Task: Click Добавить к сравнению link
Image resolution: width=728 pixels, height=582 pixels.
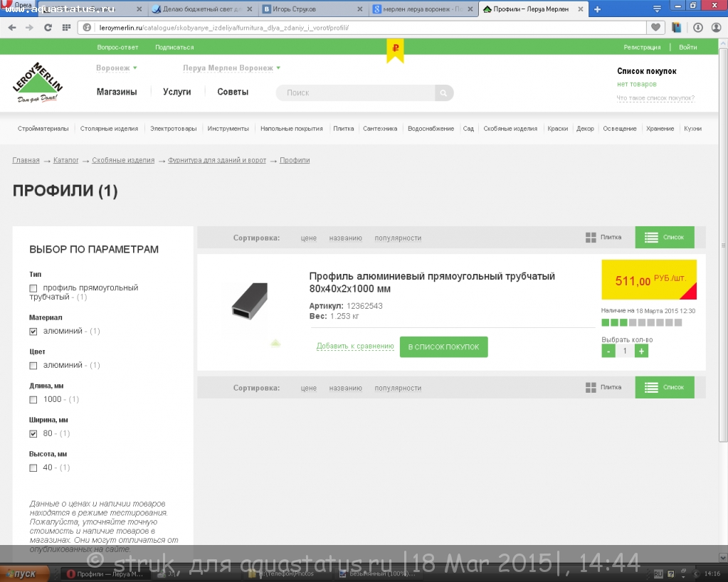Action: (x=355, y=346)
